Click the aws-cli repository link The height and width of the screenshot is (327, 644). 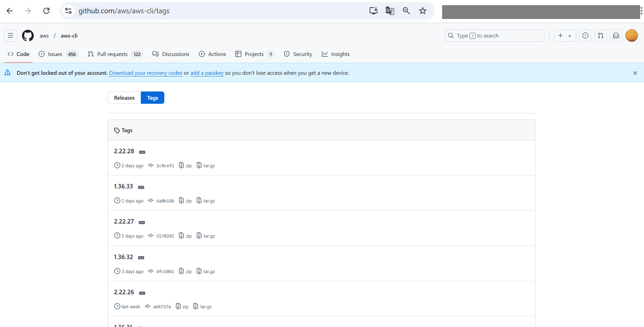tap(69, 36)
